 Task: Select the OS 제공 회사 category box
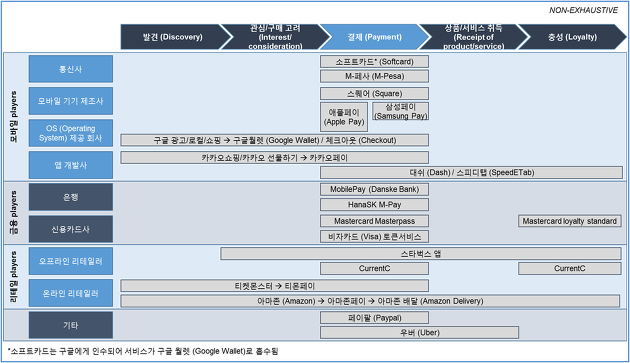point(71,133)
